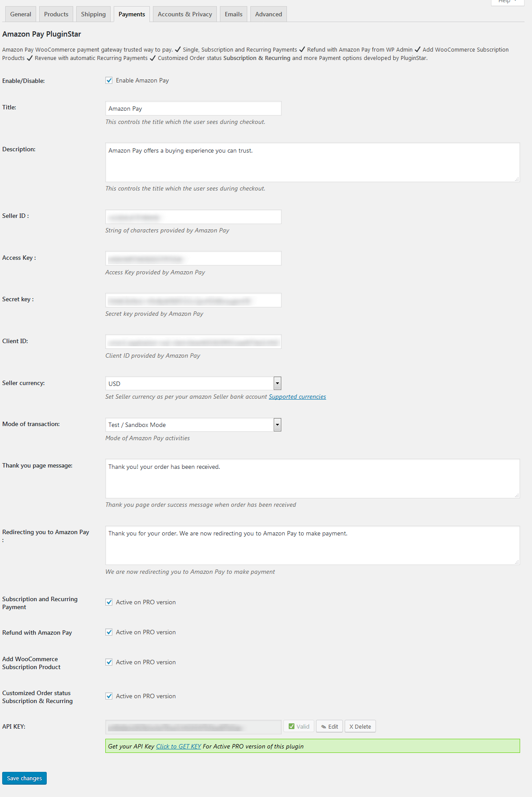532x797 pixels.
Task: Toggle Subscription and Recurring Payment checkbox
Action: point(109,602)
